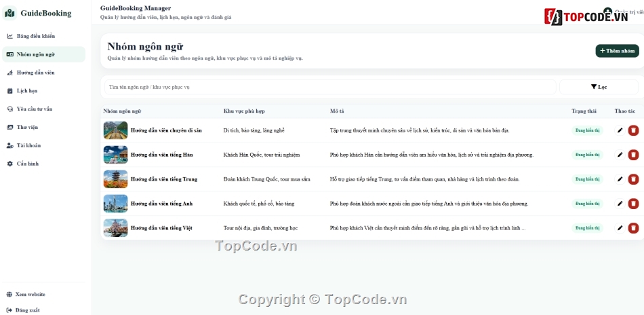The image size is (644, 315).
Task: Click the admin user avatar icon
Action: tap(608, 12)
